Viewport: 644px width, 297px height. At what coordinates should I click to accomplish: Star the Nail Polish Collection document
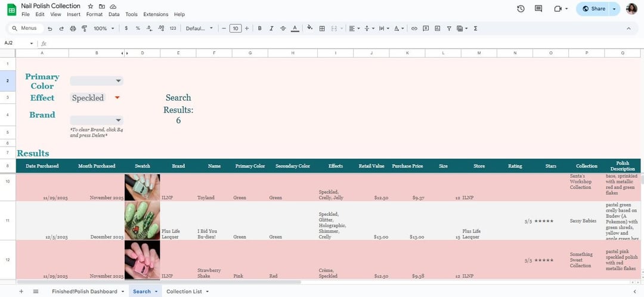click(x=91, y=6)
